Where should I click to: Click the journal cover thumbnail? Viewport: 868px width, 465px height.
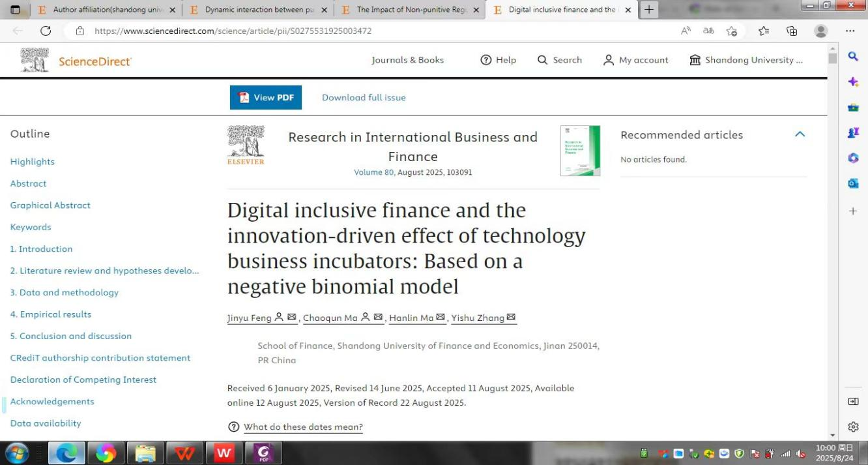(580, 151)
